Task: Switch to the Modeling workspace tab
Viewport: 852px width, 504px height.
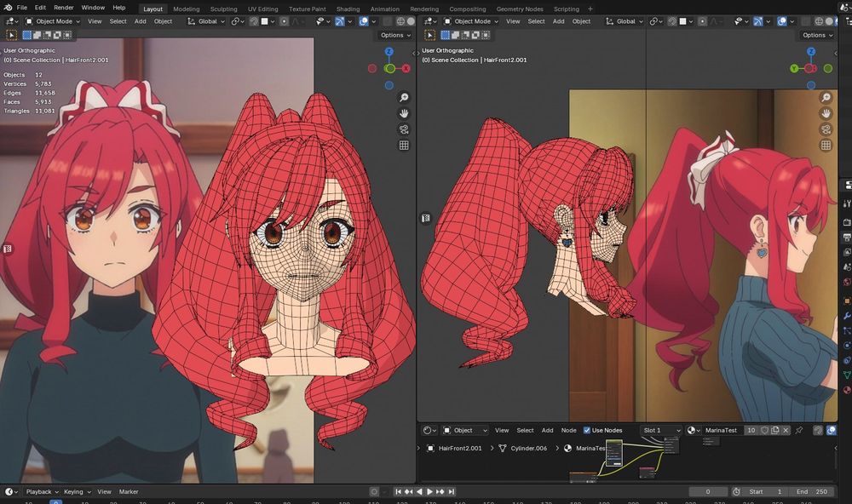Action: coord(187,9)
